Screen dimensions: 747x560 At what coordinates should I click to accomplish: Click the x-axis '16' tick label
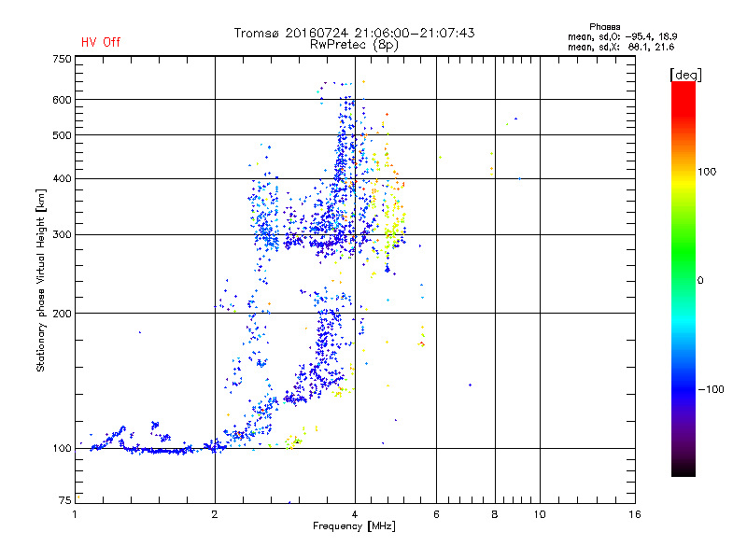tap(635, 514)
